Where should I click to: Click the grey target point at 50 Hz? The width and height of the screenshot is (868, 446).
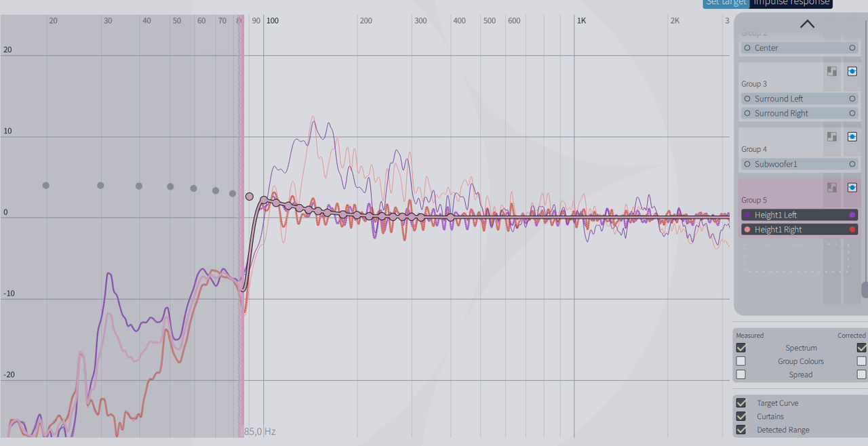pos(170,186)
